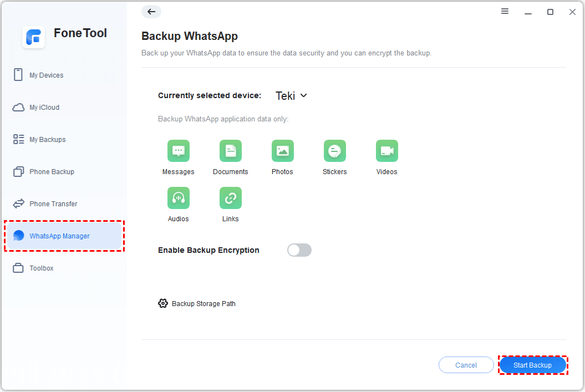The width and height of the screenshot is (585, 392).
Task: Open Toolbox in sidebar
Action: click(x=64, y=268)
